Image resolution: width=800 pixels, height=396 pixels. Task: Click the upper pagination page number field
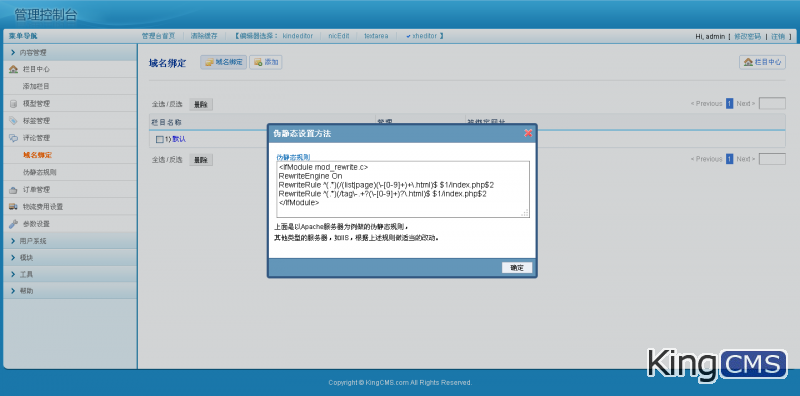772,104
